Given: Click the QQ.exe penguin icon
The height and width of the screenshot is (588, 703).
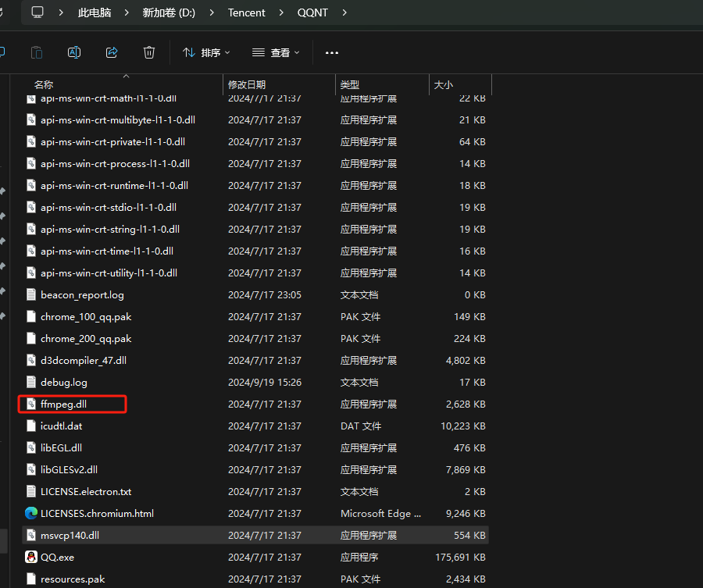Looking at the screenshot, I should (31, 557).
